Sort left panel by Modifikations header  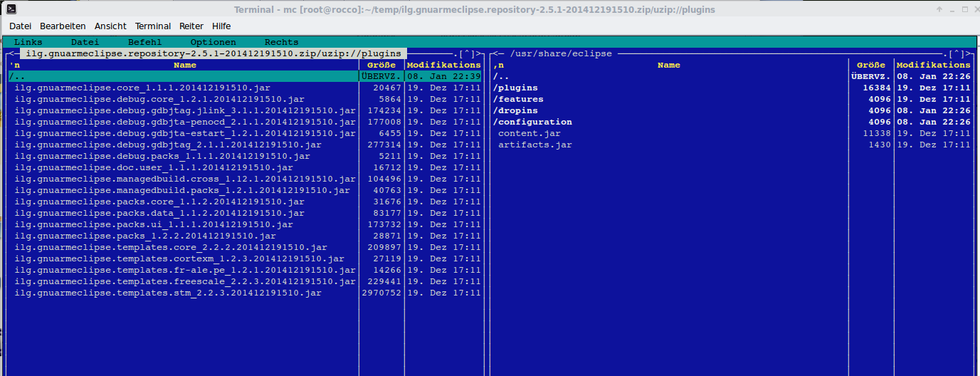(x=444, y=65)
